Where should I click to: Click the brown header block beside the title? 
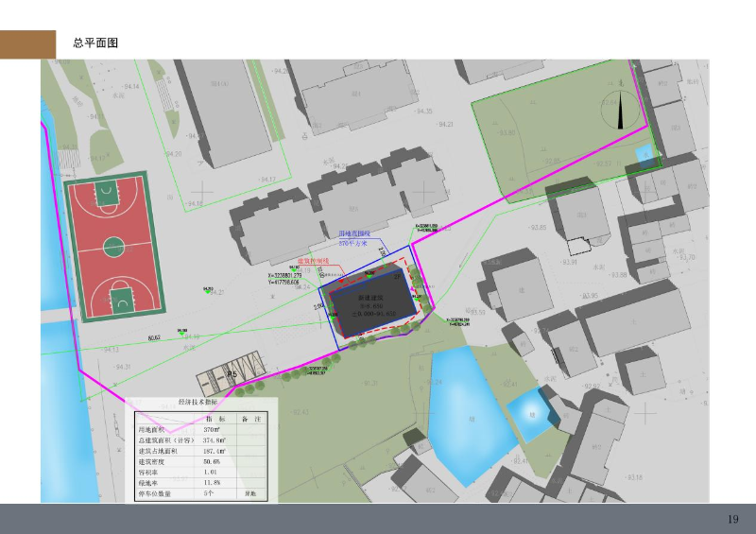pos(27,43)
